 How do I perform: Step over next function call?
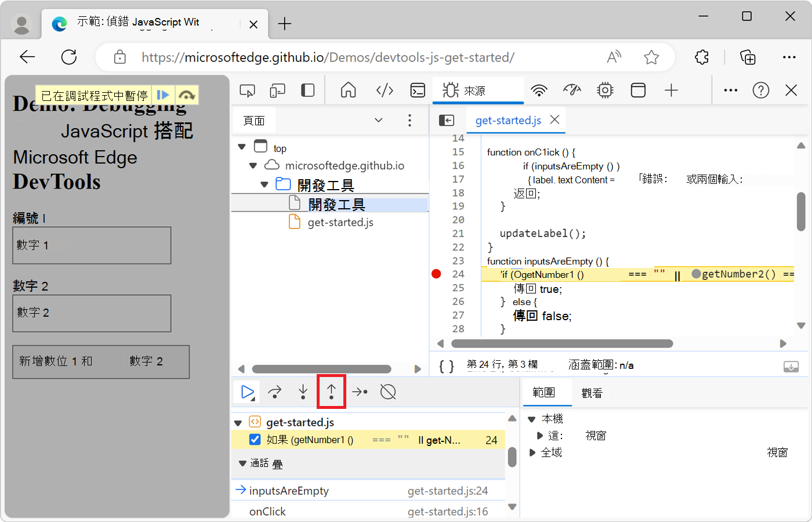click(x=275, y=393)
